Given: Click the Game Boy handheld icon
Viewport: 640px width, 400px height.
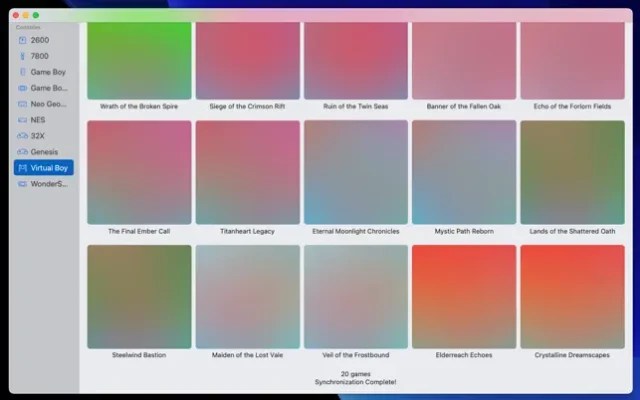Looking at the screenshot, I should point(22,72).
